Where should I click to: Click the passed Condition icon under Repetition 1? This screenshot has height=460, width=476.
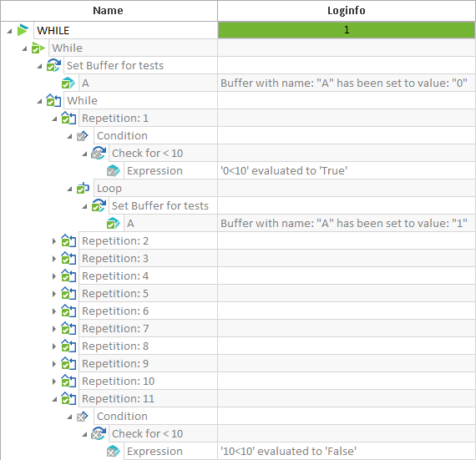click(83, 135)
